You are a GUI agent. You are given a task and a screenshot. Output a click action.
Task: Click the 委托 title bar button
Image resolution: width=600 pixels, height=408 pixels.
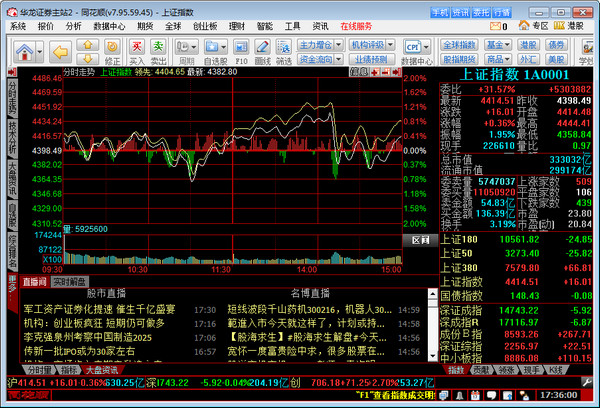[x=481, y=13]
